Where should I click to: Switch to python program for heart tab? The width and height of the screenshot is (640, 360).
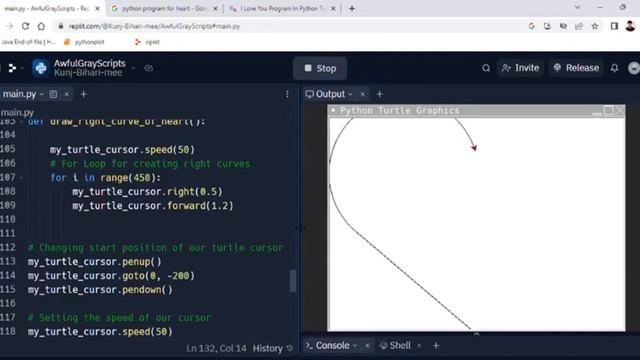point(164,9)
